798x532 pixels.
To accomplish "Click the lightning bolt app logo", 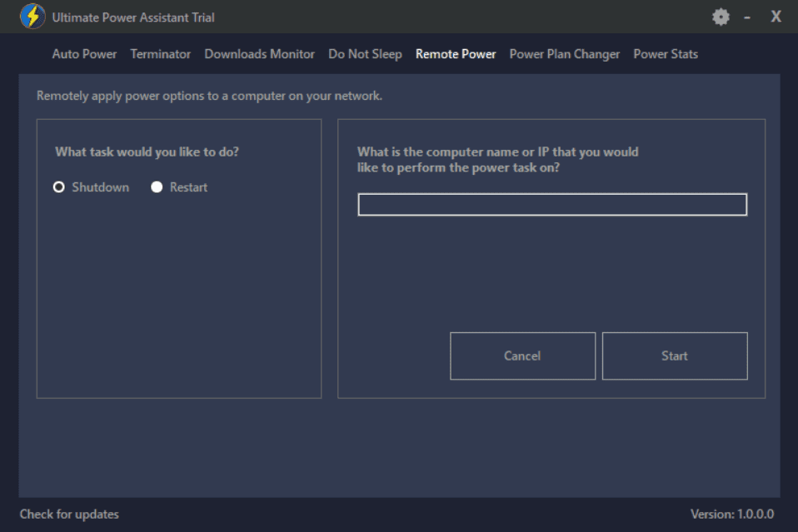I will coord(32,17).
